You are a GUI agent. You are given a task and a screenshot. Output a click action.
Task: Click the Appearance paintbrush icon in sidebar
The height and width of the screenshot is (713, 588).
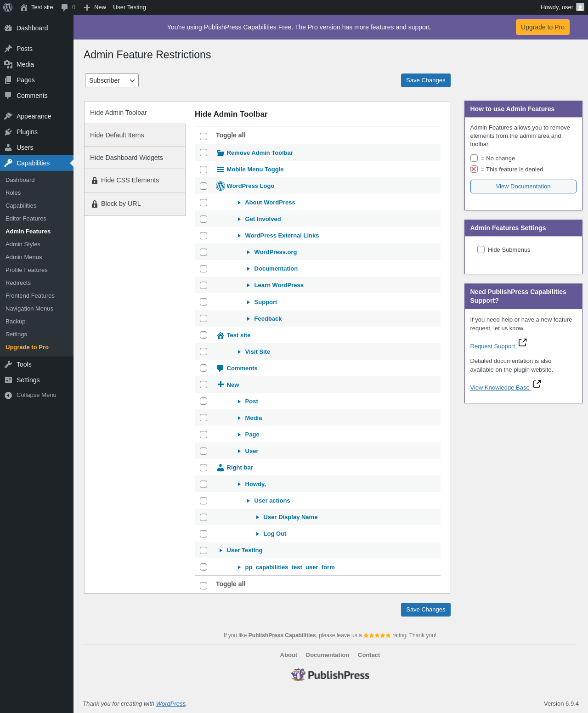click(8, 116)
